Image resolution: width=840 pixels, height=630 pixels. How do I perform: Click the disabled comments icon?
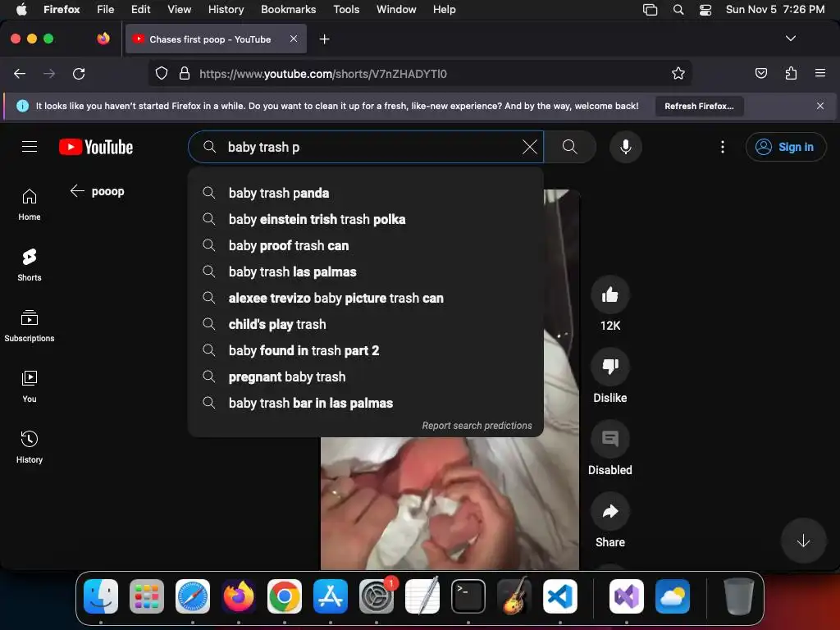[609, 439]
